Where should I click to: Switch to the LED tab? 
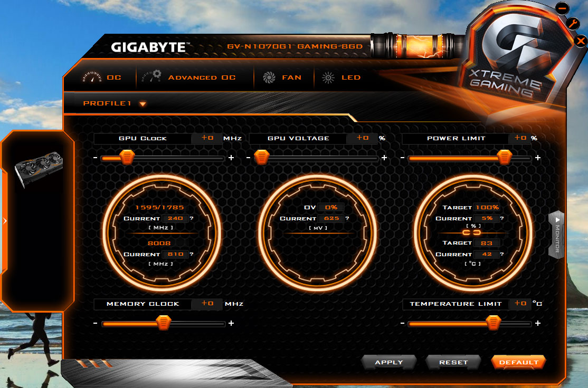[351, 77]
